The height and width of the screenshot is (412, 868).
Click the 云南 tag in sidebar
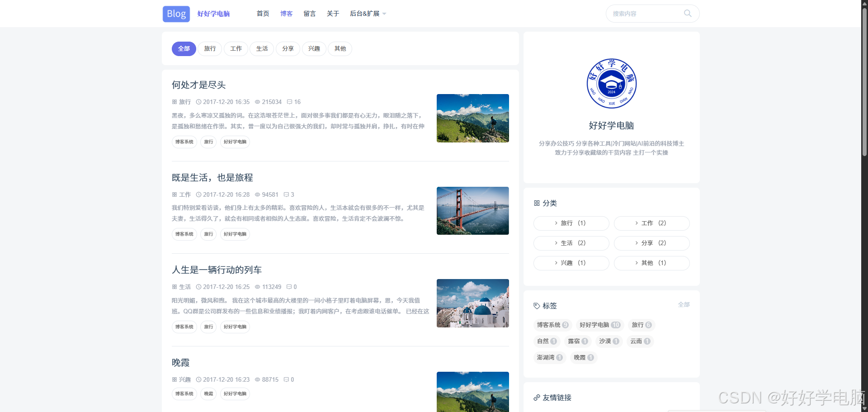(640, 341)
